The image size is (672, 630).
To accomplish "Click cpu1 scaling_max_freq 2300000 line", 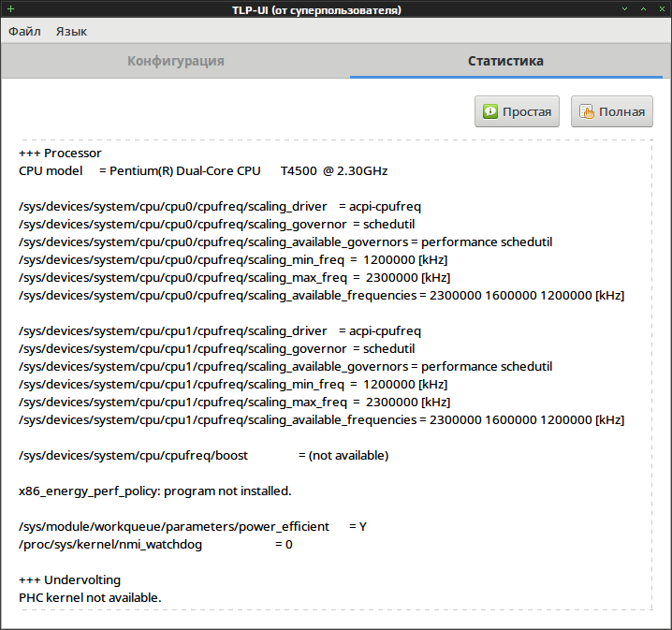I will 234,402.
